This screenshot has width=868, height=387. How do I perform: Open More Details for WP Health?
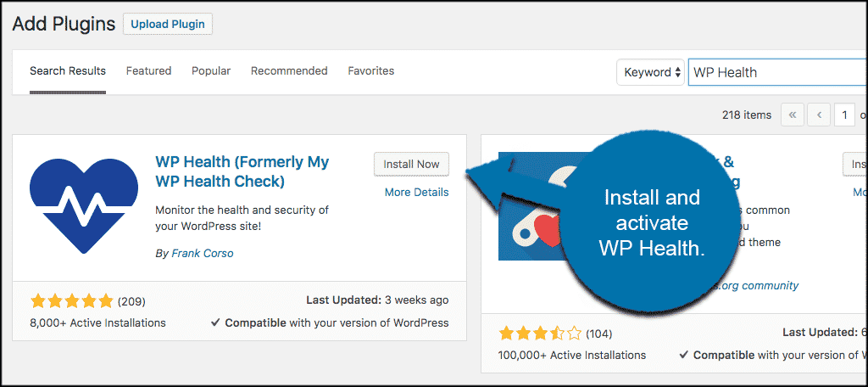click(416, 193)
